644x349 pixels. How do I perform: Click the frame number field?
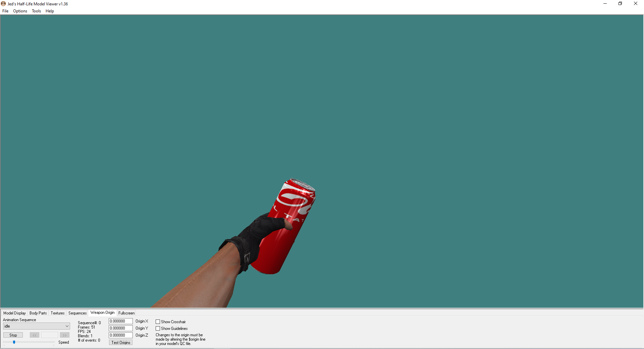pyautogui.click(x=50, y=335)
